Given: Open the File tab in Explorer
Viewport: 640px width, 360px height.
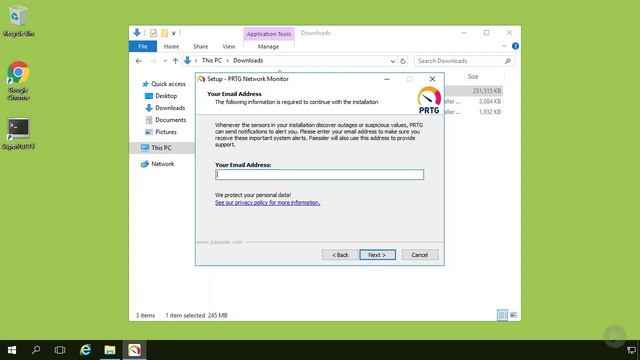Looking at the screenshot, I should 143,47.
